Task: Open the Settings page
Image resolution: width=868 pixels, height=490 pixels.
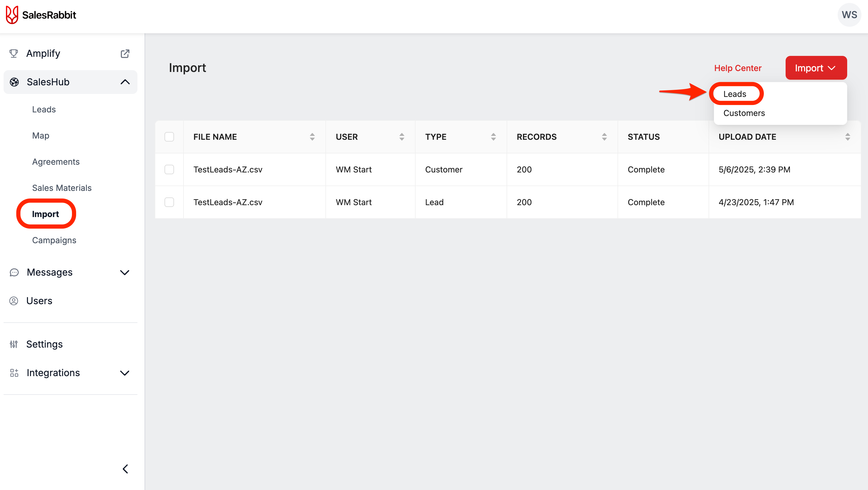Action: click(44, 344)
